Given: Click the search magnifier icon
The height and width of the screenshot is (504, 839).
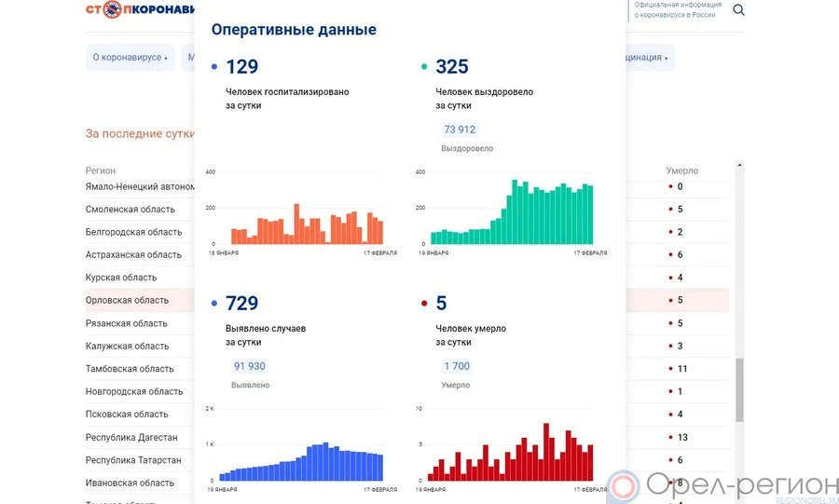Looking at the screenshot, I should click(x=738, y=10).
